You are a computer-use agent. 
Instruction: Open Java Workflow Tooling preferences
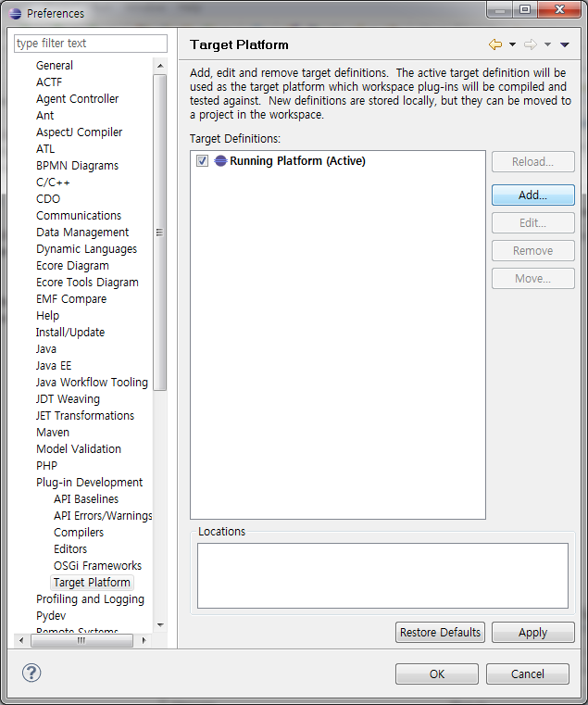[x=92, y=383]
